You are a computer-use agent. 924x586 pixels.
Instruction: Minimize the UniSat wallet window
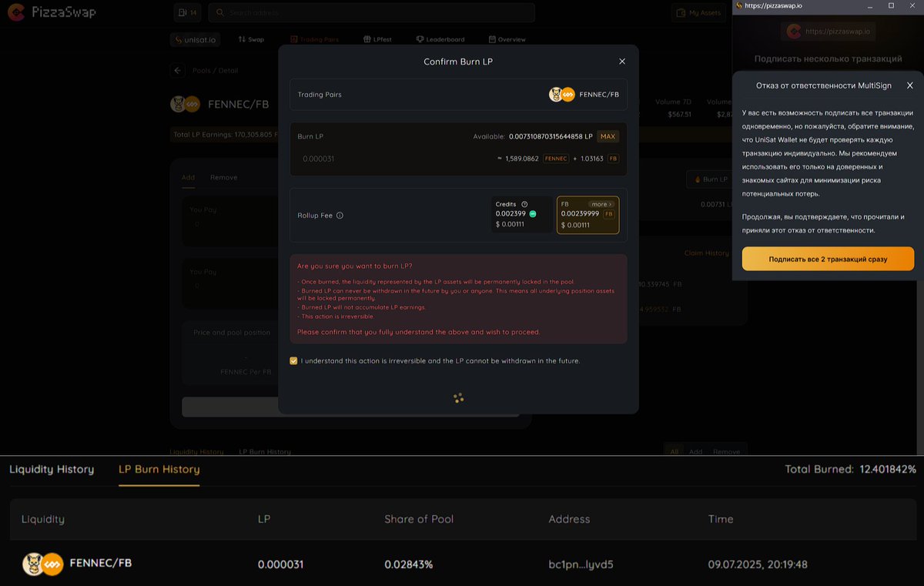(x=870, y=5)
